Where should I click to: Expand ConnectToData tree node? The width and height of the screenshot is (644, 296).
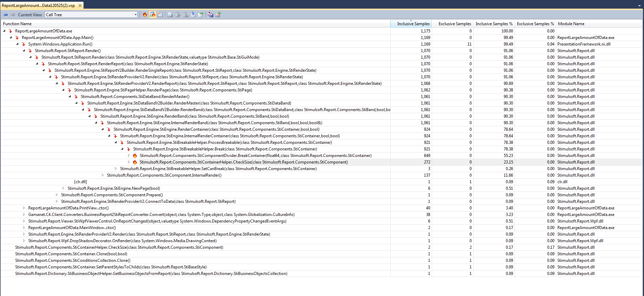point(57,201)
